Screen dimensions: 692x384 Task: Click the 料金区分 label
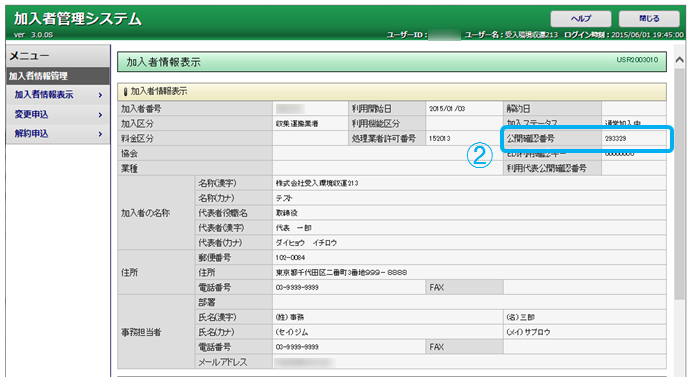pyautogui.click(x=137, y=139)
